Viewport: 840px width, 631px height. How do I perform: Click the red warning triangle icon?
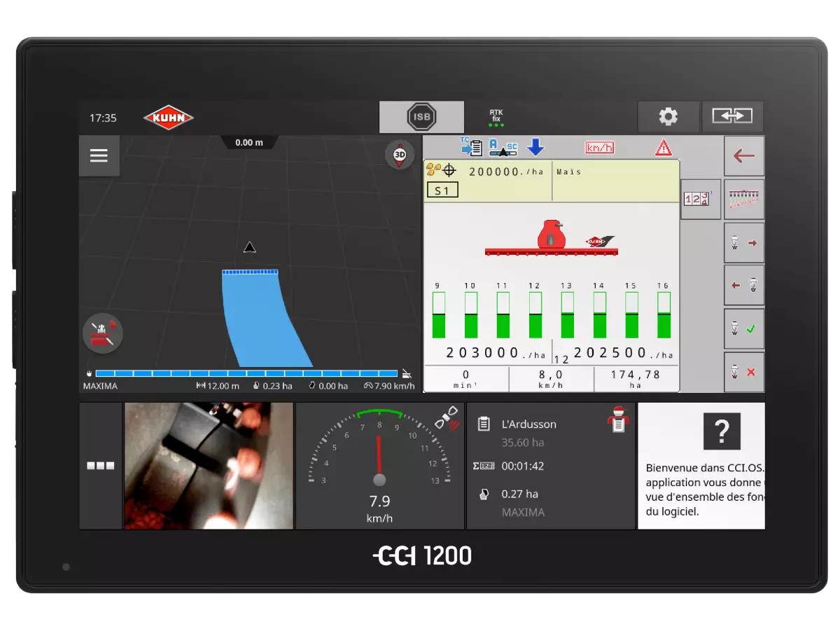pos(663,148)
